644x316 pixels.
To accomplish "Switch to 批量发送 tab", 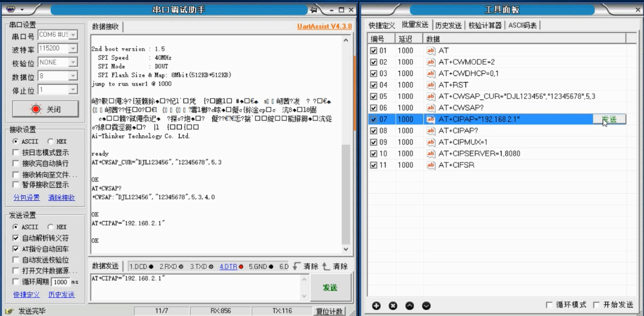I will pos(415,25).
